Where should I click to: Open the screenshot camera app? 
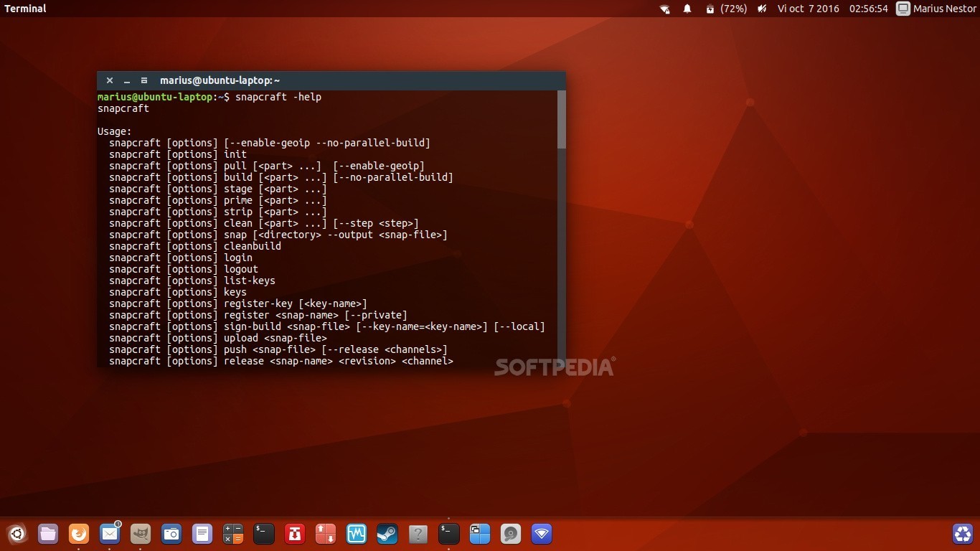171,534
